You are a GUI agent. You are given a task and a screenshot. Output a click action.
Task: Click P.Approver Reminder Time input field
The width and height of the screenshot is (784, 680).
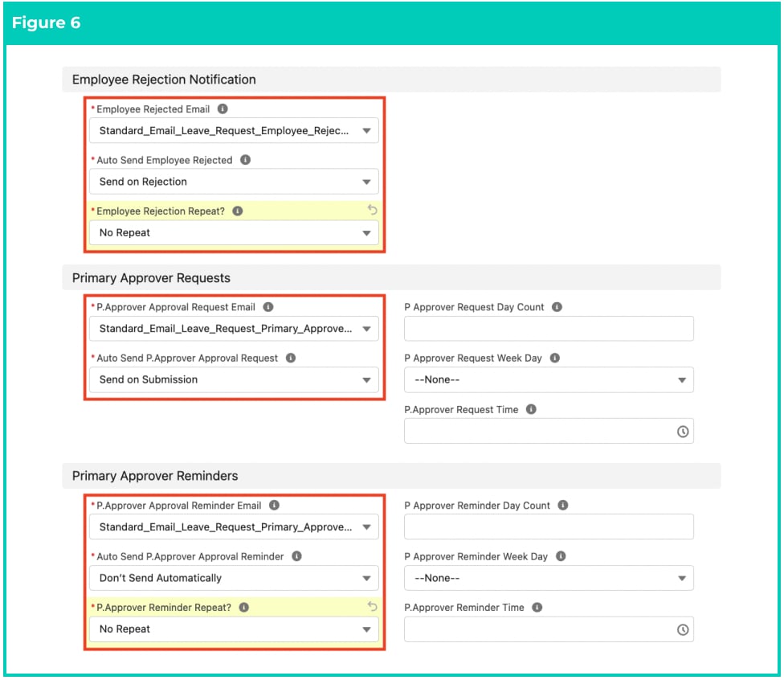tap(549, 629)
